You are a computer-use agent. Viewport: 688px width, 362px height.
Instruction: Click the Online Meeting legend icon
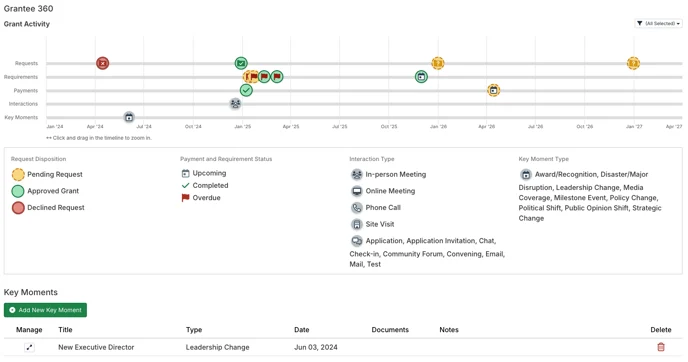(357, 191)
